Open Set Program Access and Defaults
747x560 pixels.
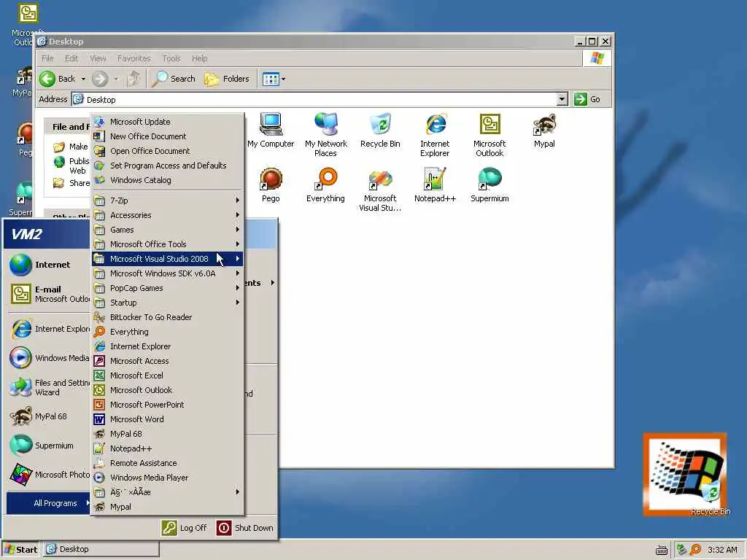click(x=168, y=166)
